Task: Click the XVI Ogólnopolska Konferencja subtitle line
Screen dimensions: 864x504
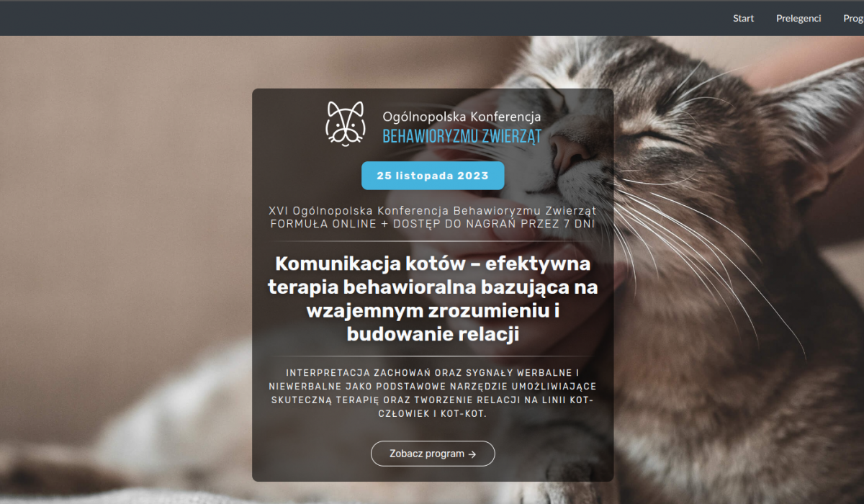Action: [433, 211]
